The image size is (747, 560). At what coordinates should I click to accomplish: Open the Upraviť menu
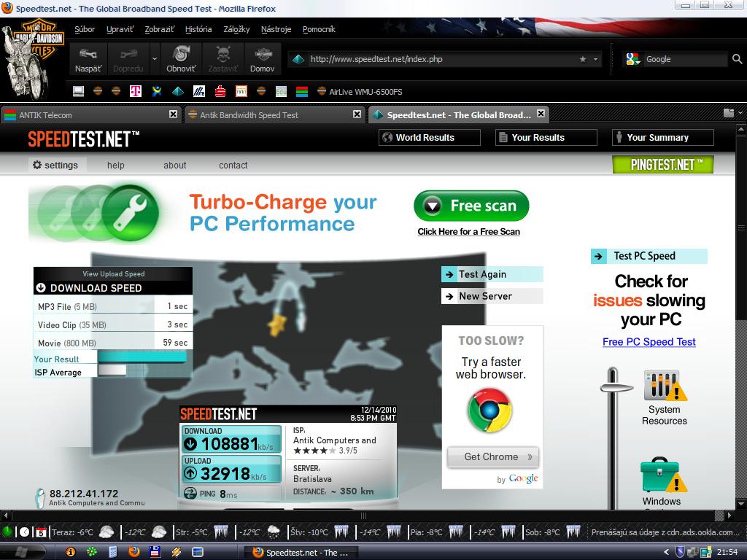coord(120,29)
